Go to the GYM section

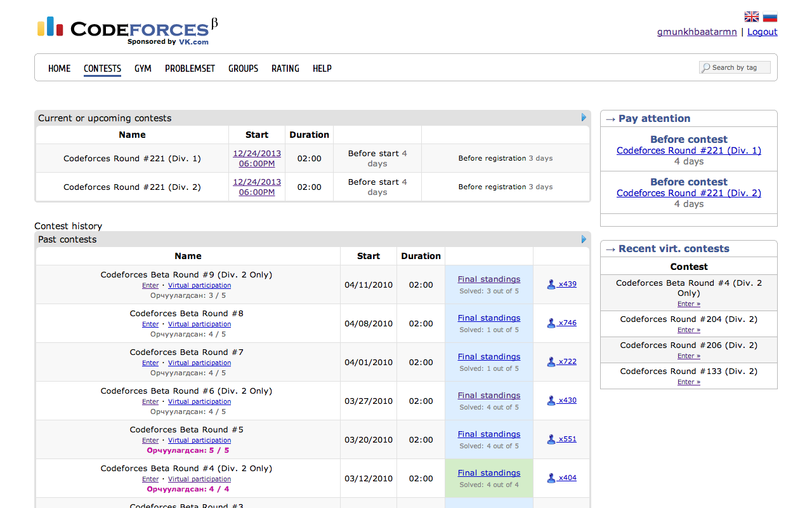coord(143,69)
